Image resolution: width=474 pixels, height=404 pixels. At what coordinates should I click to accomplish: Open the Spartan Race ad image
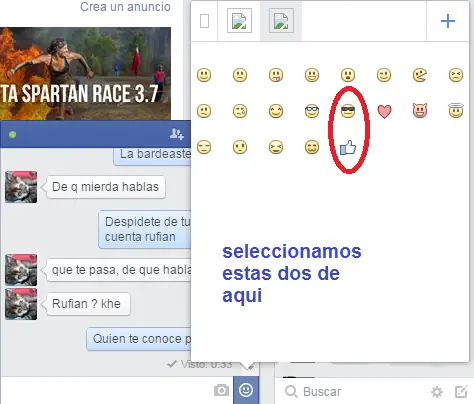[85, 74]
